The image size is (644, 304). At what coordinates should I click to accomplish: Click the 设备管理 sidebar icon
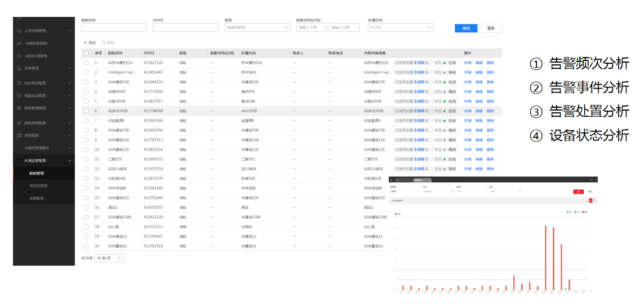(x=20, y=68)
